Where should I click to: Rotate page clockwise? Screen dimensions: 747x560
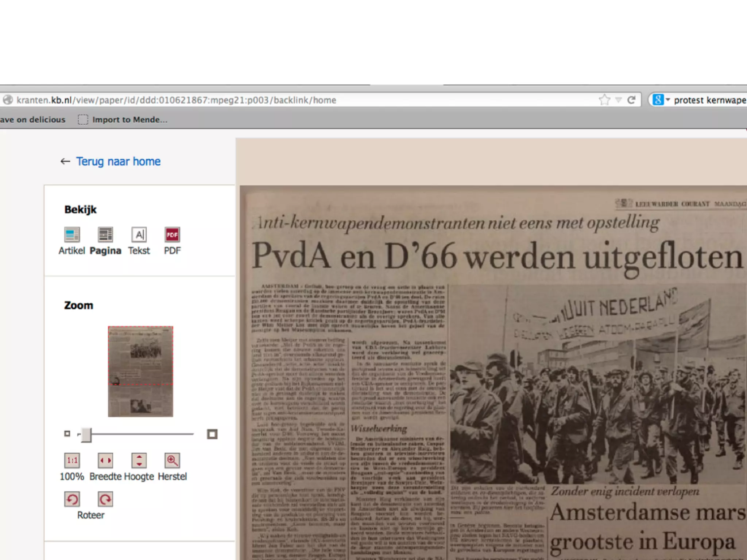[105, 499]
